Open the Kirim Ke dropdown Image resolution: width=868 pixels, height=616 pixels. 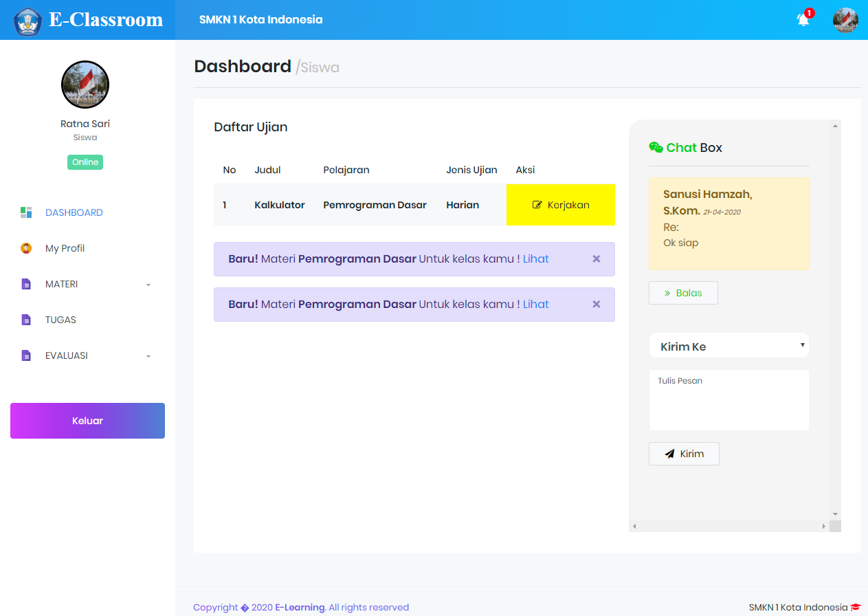point(728,346)
